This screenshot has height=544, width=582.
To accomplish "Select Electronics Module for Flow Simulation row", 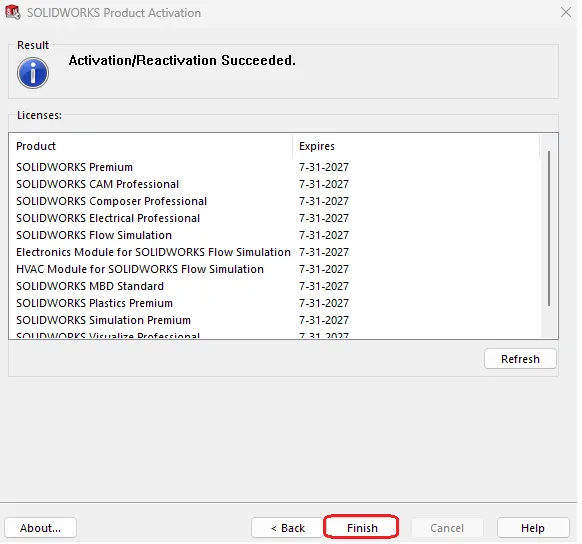I will pyautogui.click(x=275, y=252).
